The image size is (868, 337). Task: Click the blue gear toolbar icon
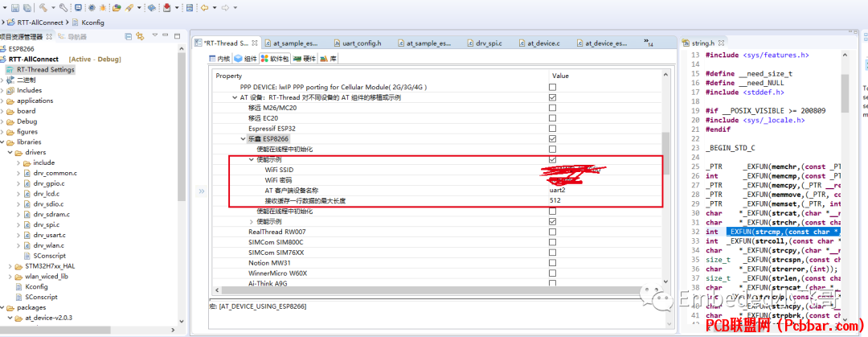pos(92,8)
